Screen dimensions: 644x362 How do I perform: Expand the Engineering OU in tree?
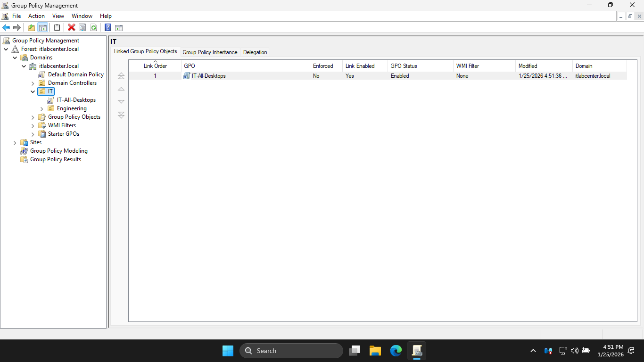click(x=42, y=108)
